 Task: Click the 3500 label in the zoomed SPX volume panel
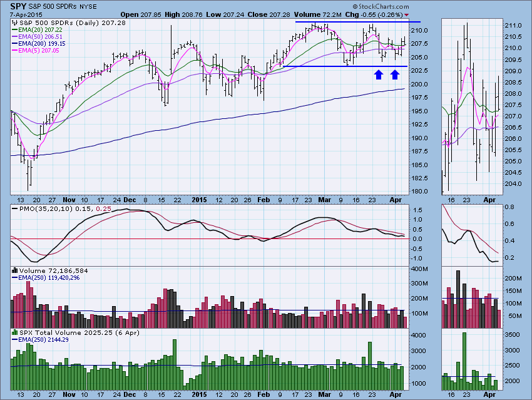coord(513,334)
